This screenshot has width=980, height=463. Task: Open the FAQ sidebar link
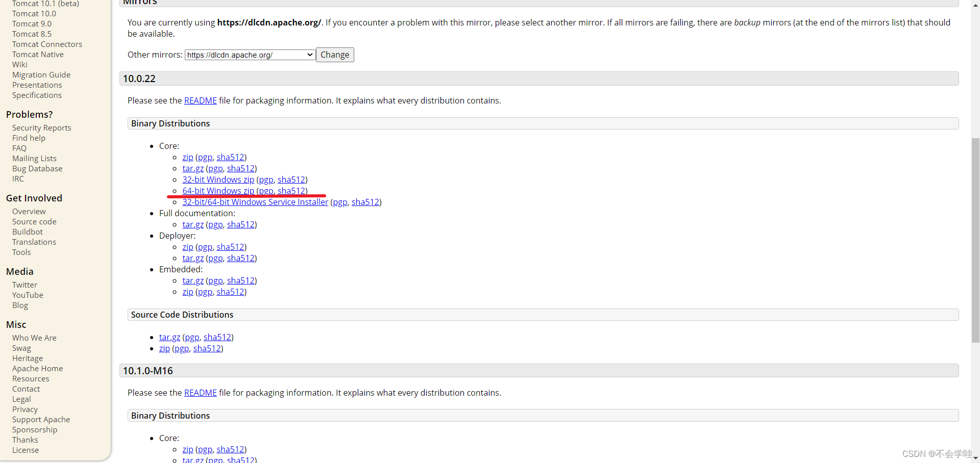[19, 148]
